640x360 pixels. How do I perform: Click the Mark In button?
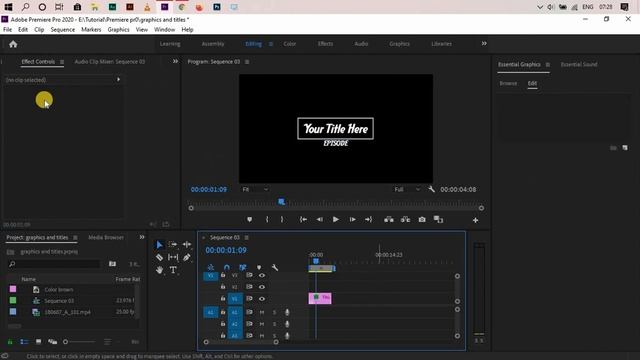click(x=267, y=220)
